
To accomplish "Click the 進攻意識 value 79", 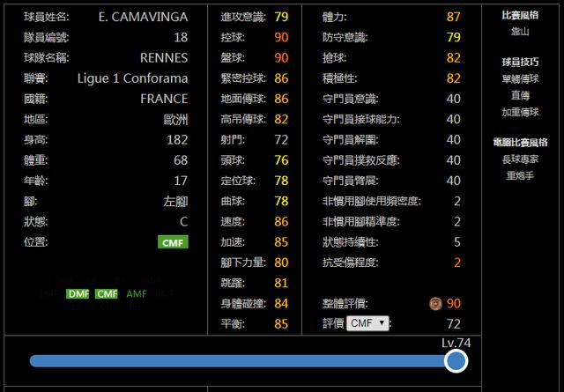I will tap(281, 17).
